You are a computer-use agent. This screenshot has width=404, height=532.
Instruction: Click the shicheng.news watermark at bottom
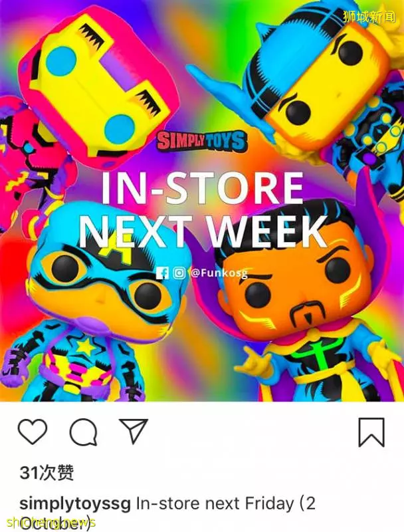pyautogui.click(x=51, y=523)
